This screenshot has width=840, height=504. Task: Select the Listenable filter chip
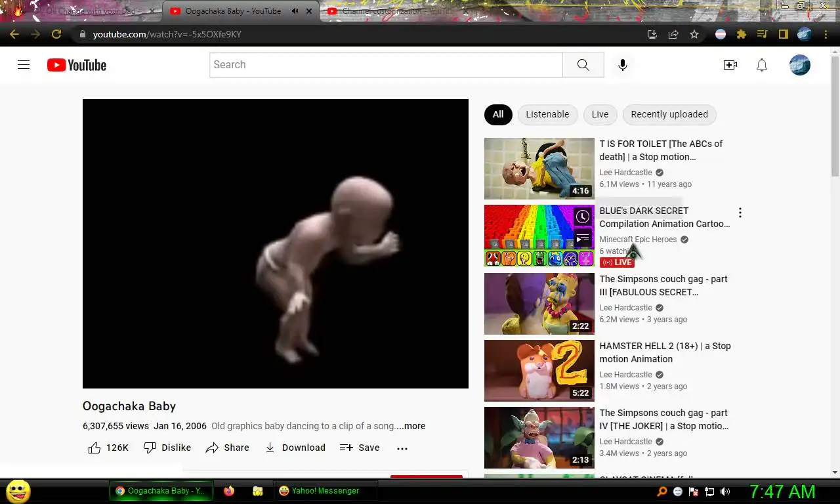coord(547,114)
